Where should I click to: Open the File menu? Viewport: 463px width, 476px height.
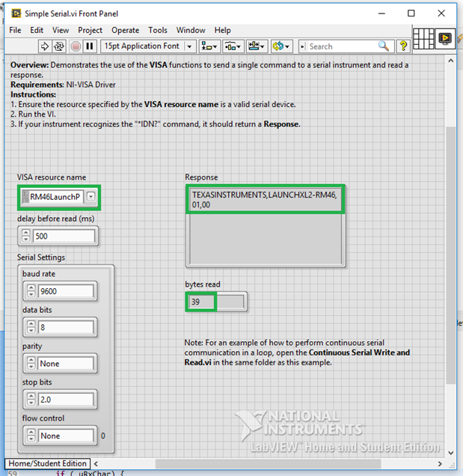point(15,31)
